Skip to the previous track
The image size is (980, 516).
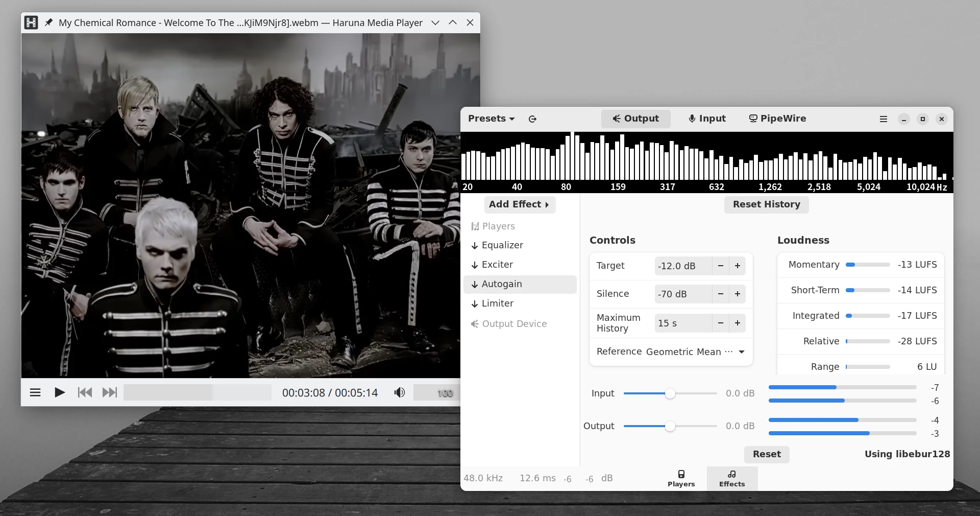(85, 392)
